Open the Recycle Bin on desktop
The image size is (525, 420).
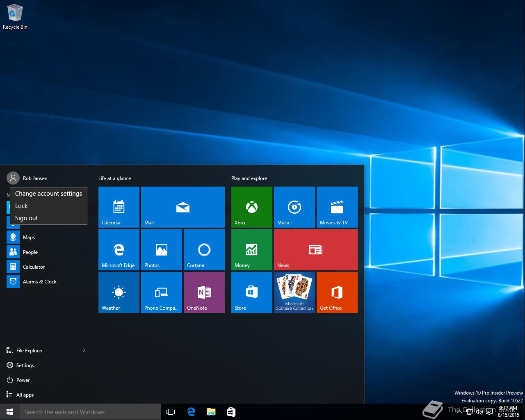(15, 17)
